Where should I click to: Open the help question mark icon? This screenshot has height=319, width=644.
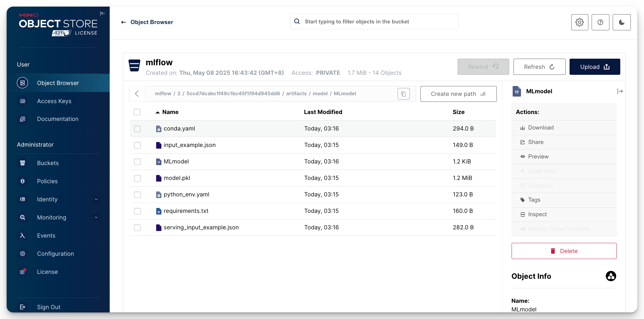click(x=600, y=22)
